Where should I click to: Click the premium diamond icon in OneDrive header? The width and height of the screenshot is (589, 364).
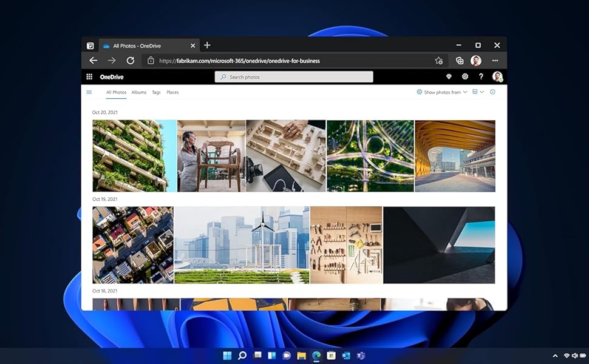point(449,77)
